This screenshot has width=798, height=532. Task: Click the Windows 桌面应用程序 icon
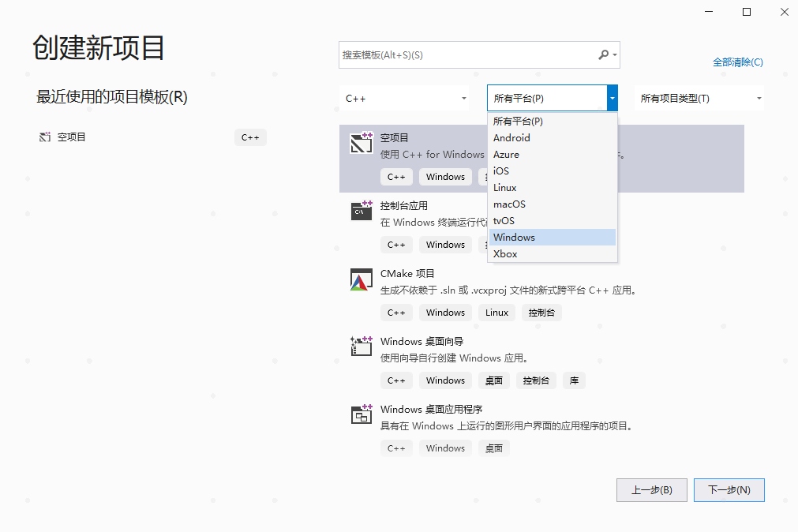point(362,414)
